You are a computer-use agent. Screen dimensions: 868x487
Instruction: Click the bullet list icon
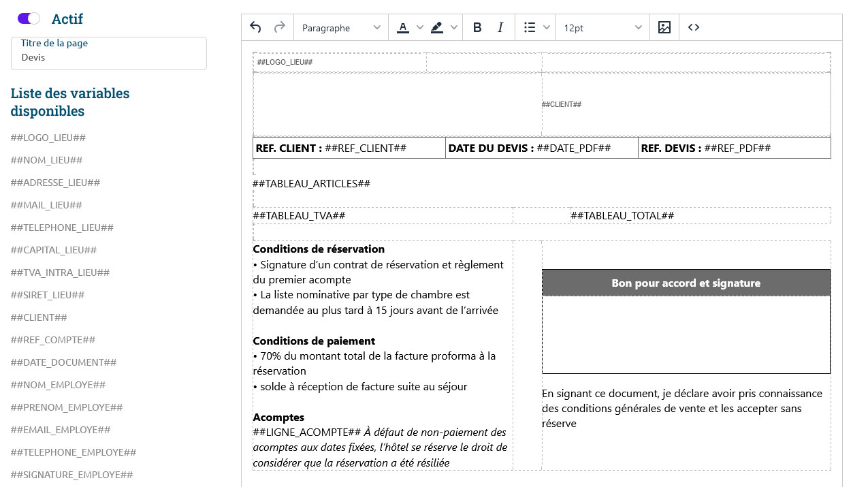[x=530, y=27]
